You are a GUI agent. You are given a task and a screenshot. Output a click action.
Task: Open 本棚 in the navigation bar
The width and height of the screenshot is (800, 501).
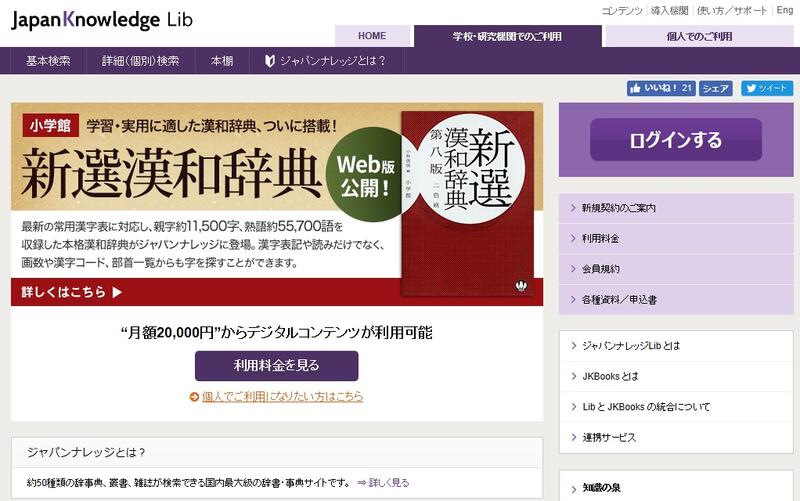[x=222, y=60]
